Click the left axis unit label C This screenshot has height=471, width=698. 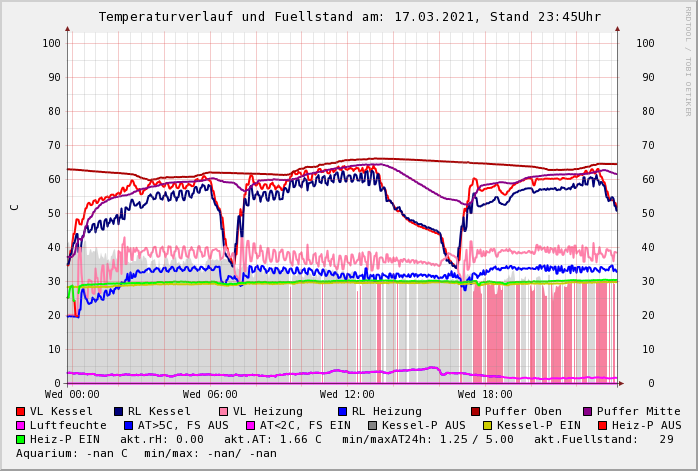tap(16, 207)
